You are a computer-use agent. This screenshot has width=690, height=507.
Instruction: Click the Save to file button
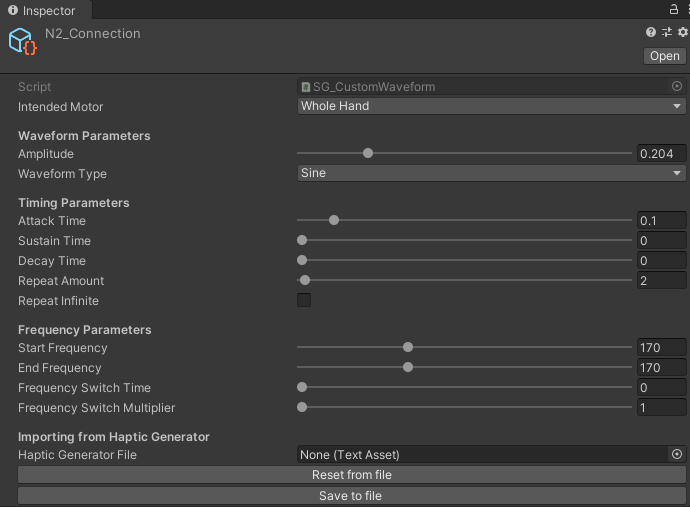pyautogui.click(x=351, y=495)
